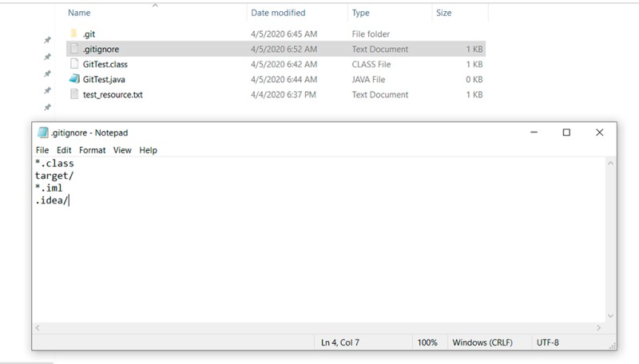
Task: Click the '*.class' line in Notepad
Action: (x=54, y=164)
